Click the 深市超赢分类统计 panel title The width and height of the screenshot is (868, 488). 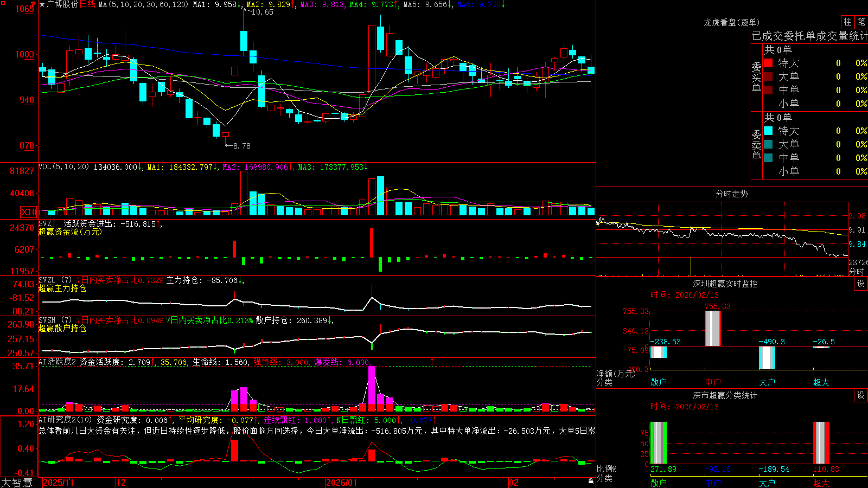[725, 395]
